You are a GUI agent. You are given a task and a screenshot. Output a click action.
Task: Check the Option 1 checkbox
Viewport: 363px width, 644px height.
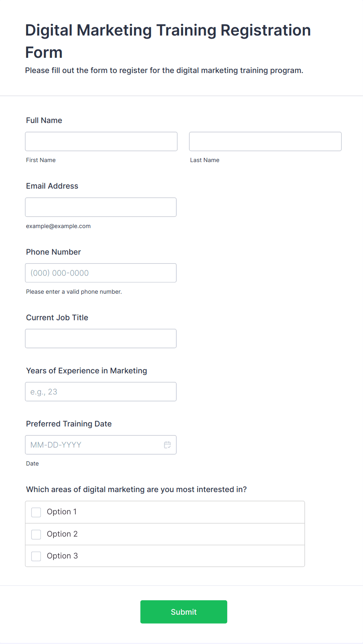click(x=36, y=512)
